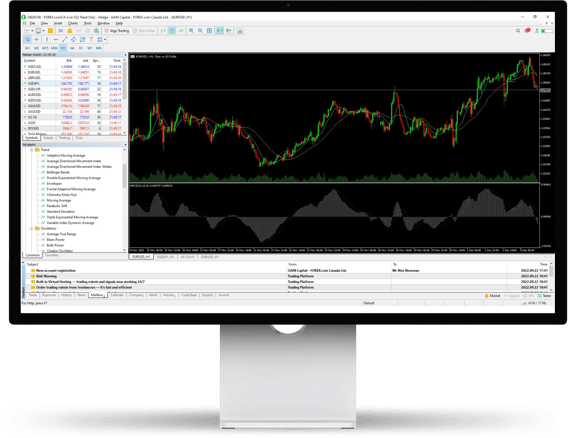Open the New Order dialog
Viewport: 576px width, 438px height.
(x=144, y=31)
